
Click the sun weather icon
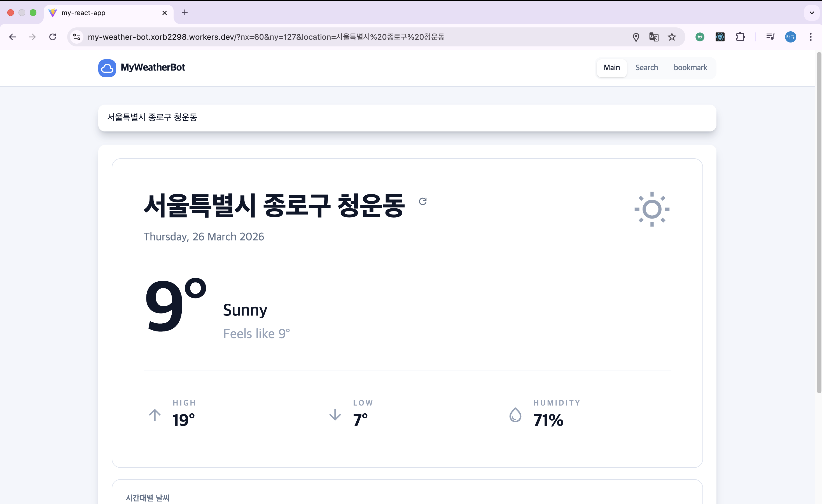click(x=651, y=209)
